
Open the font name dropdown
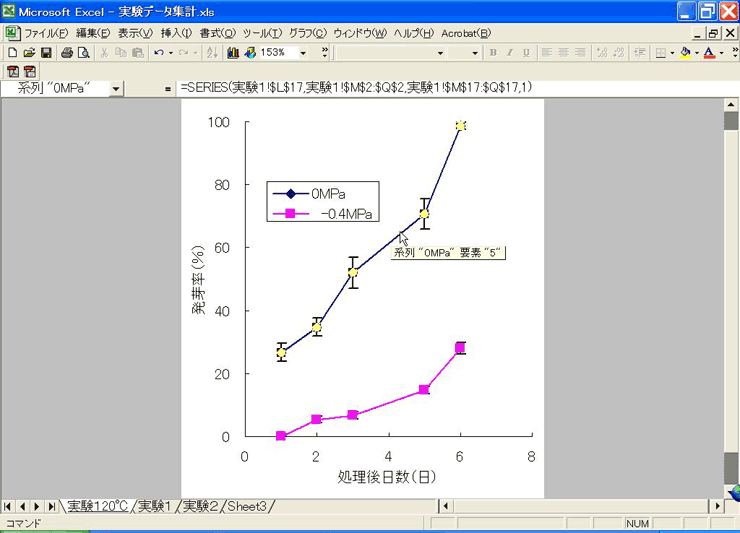tap(444, 52)
